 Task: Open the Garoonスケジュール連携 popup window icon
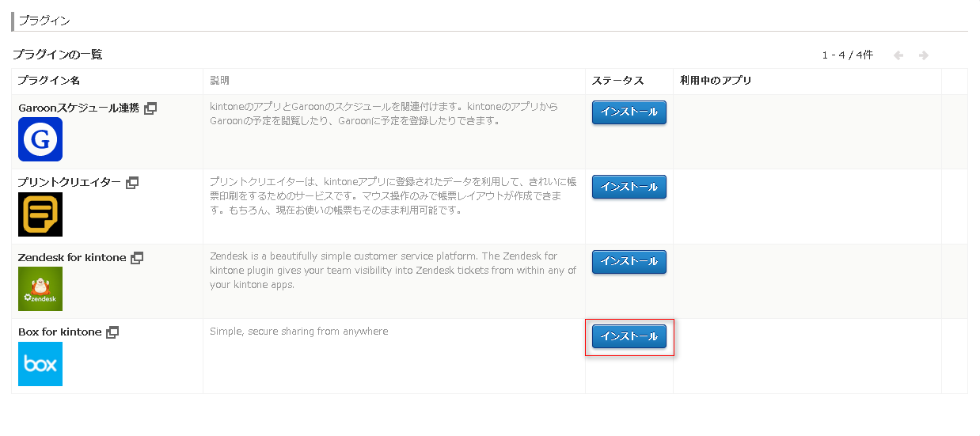tap(150, 108)
